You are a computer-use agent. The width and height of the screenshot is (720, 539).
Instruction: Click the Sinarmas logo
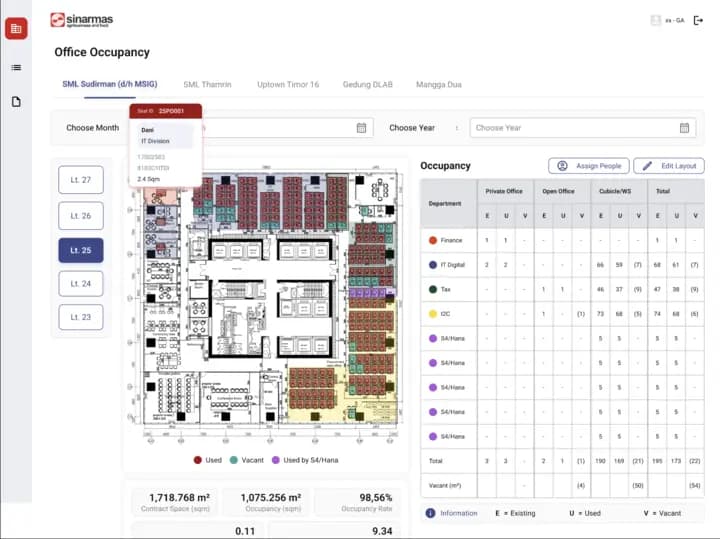(x=82, y=20)
